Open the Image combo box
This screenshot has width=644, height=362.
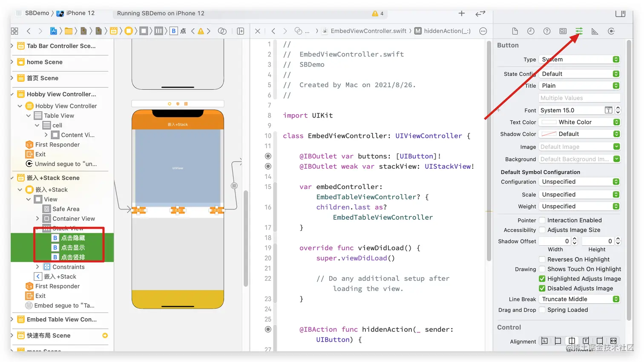[579, 147]
